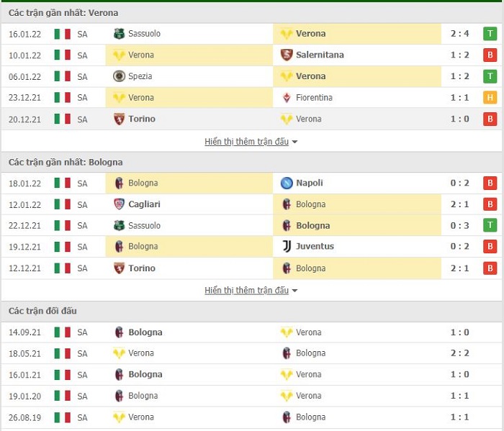Click the Napoli club logo icon
This screenshot has height=431, width=504.
287,183
